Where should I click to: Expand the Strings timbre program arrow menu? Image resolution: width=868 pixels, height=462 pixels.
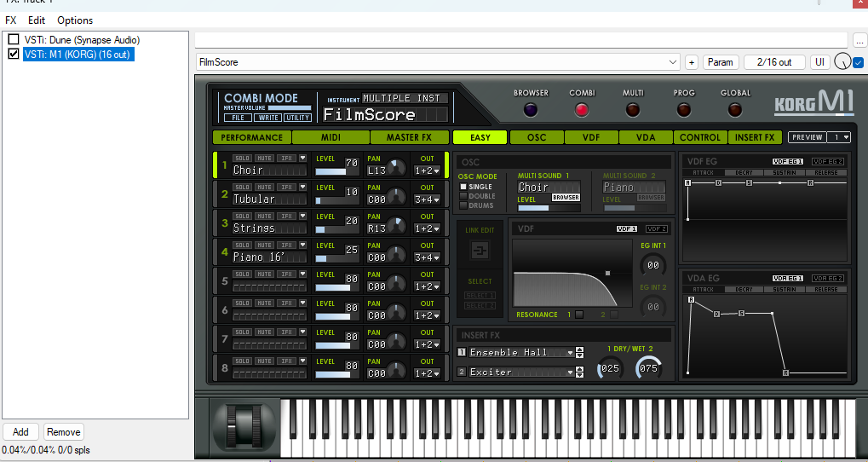coord(302,216)
